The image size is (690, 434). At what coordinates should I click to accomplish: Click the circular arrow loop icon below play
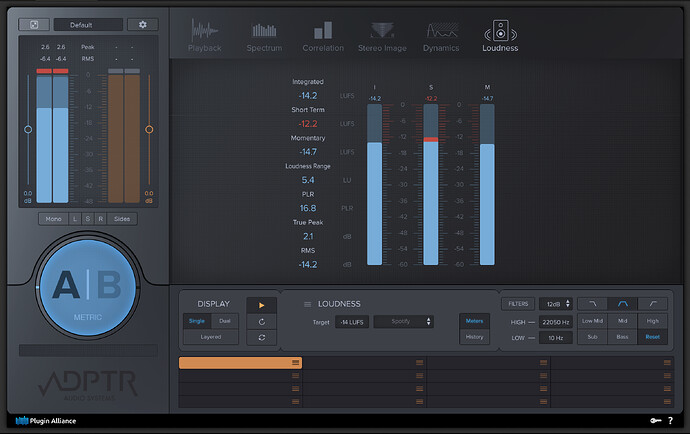(x=261, y=322)
